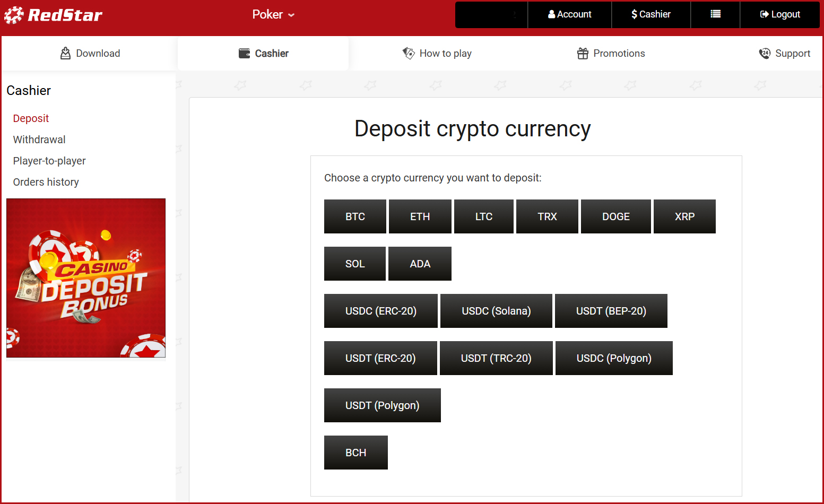Choose USDT (TRC-20) deposit option
This screenshot has width=824, height=504.
[496, 358]
